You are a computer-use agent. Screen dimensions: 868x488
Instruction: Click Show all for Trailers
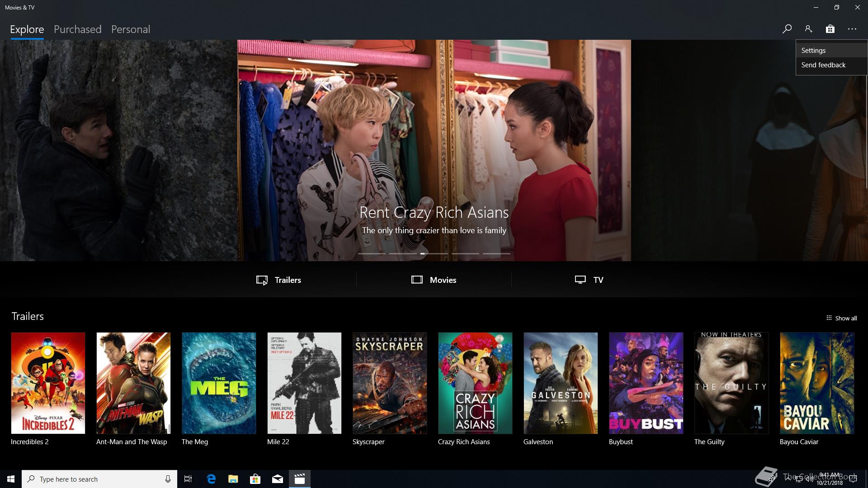pos(841,318)
